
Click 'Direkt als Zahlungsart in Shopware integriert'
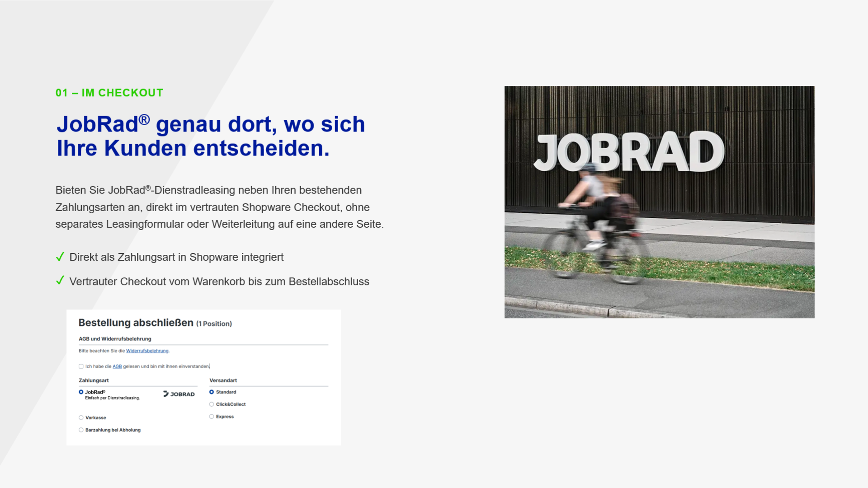(x=176, y=257)
